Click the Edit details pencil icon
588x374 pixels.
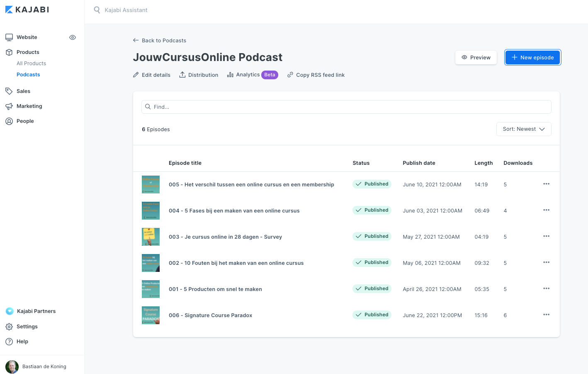tap(136, 75)
